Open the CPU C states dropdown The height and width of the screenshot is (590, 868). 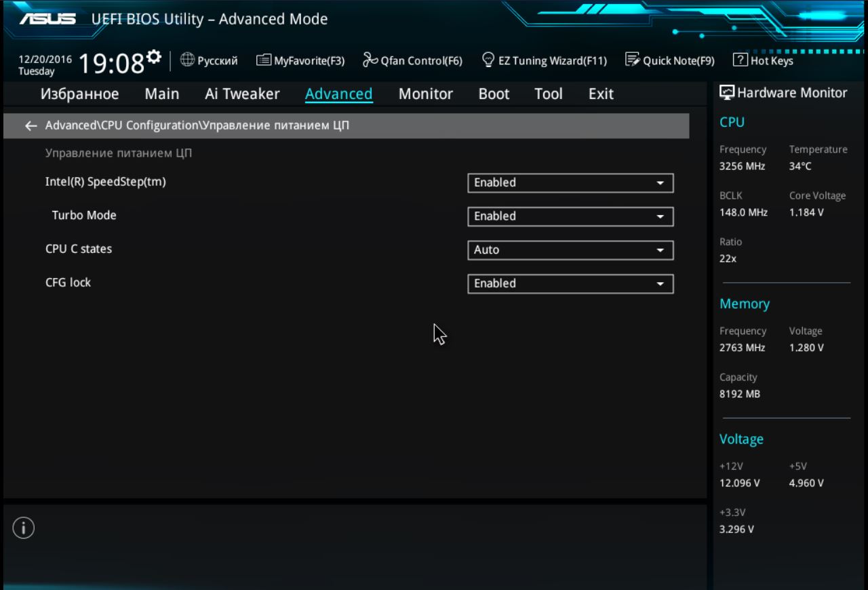570,250
